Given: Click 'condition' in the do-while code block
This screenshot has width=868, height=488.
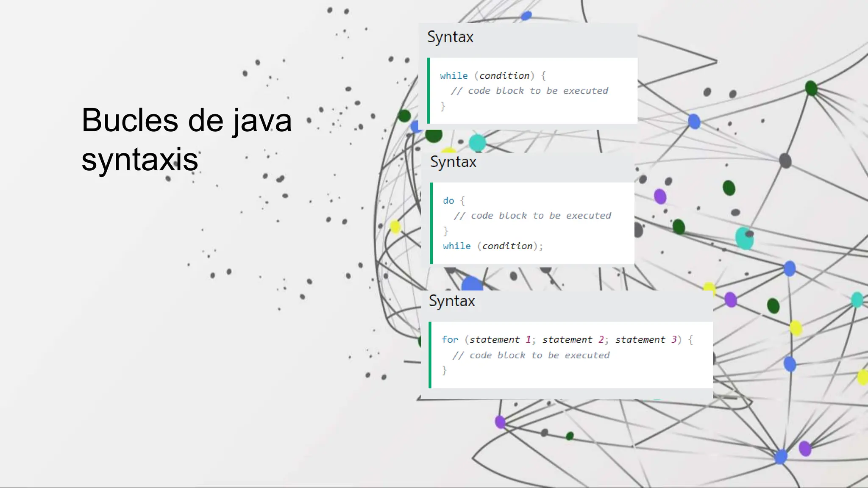Looking at the screenshot, I should click(507, 246).
